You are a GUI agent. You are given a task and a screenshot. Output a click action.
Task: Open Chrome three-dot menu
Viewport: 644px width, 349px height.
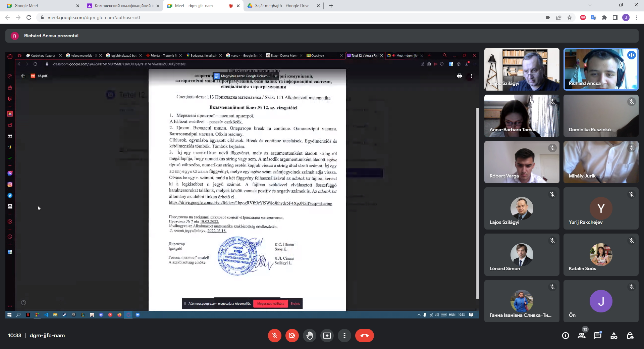point(637,17)
